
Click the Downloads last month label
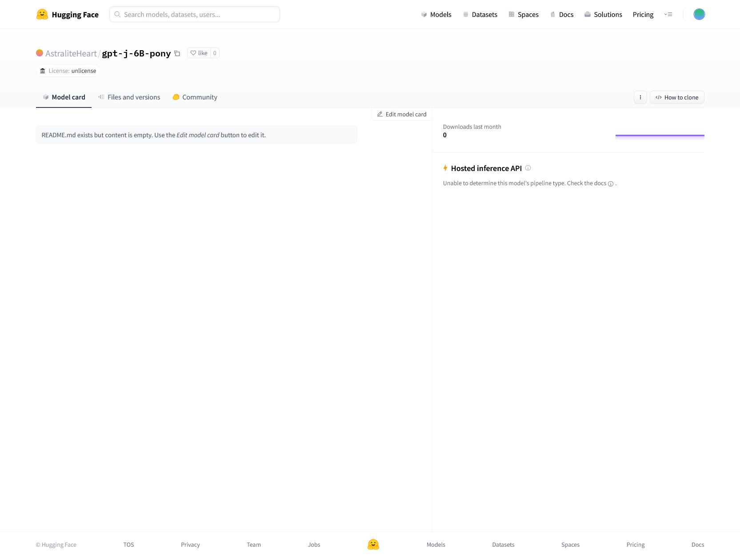(472, 127)
